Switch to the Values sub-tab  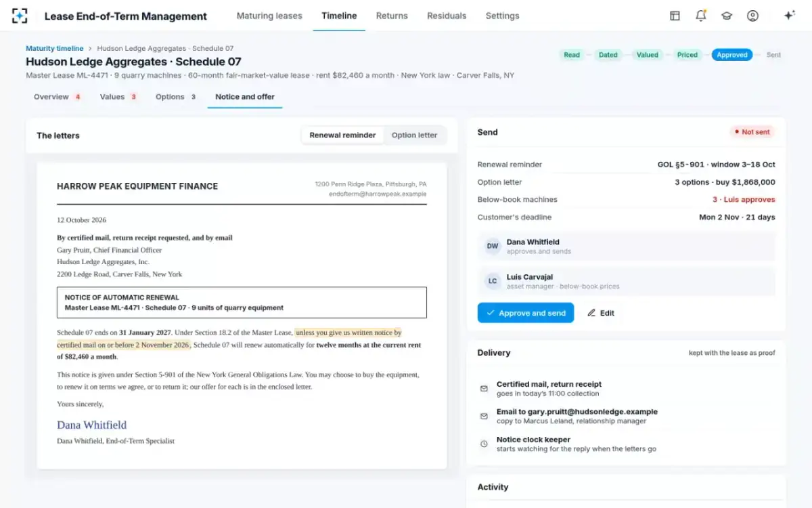[118, 97]
